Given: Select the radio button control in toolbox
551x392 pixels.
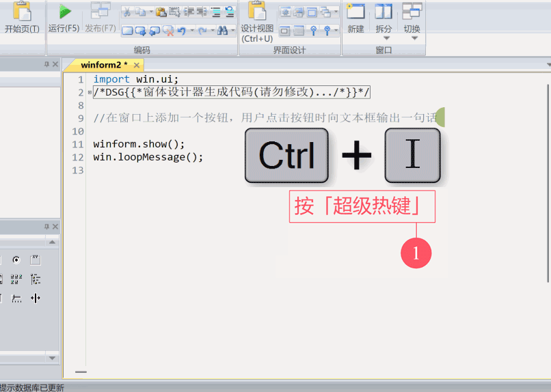Looking at the screenshot, I should pyautogui.click(x=16, y=260).
